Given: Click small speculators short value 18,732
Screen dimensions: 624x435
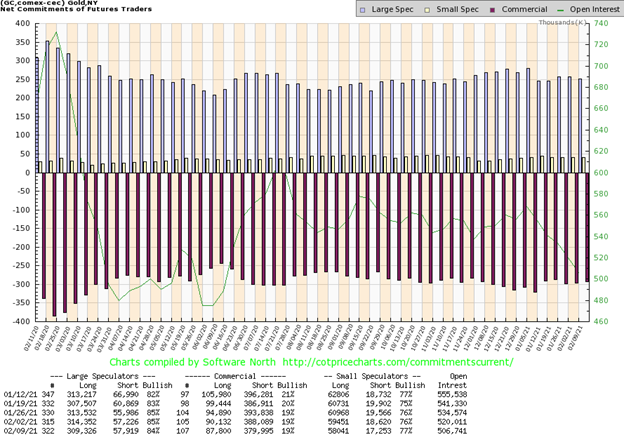Looking at the screenshot, I should (x=378, y=394).
